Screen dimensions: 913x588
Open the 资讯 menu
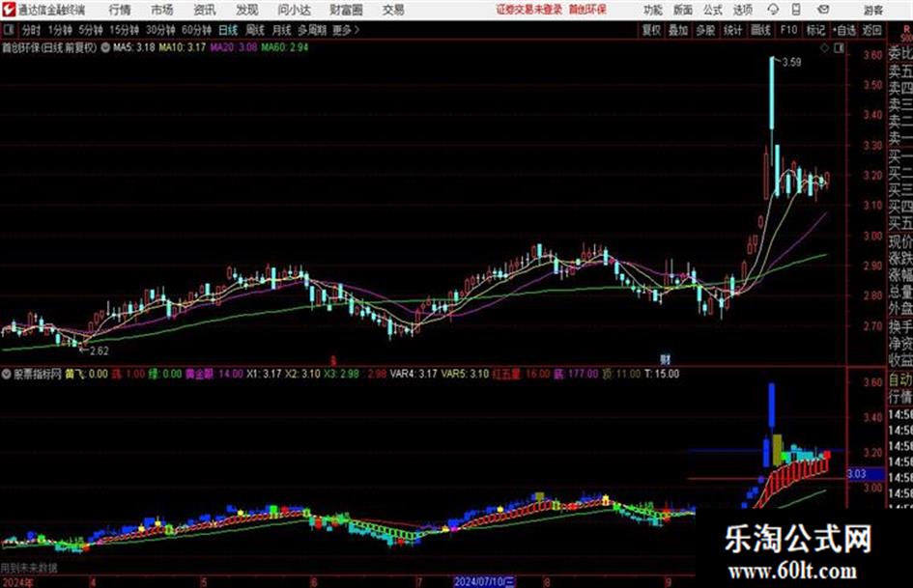point(205,10)
